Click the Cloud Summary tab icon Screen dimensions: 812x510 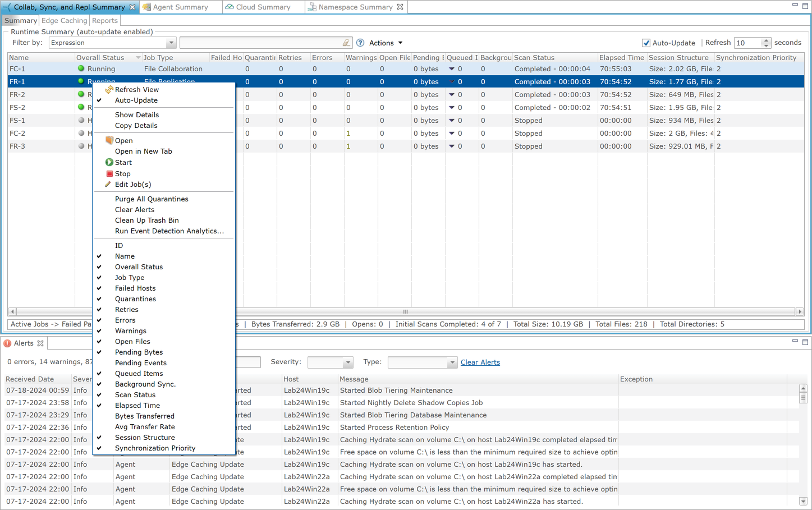coord(230,7)
